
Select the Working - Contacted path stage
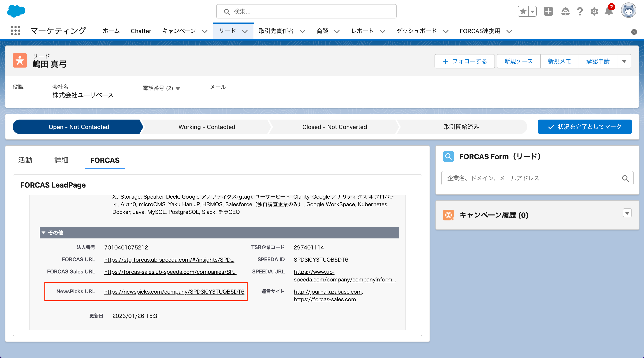[207, 127]
